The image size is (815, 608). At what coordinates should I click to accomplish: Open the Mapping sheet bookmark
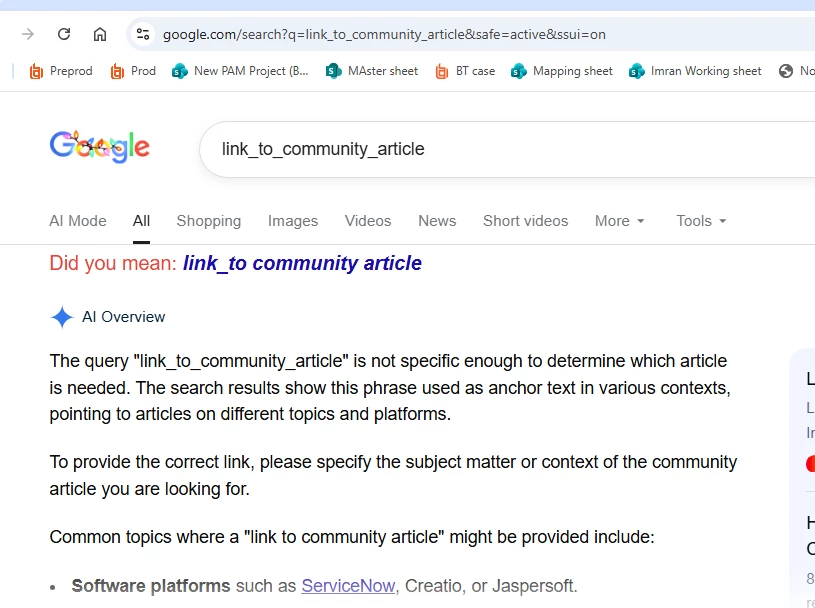[562, 71]
